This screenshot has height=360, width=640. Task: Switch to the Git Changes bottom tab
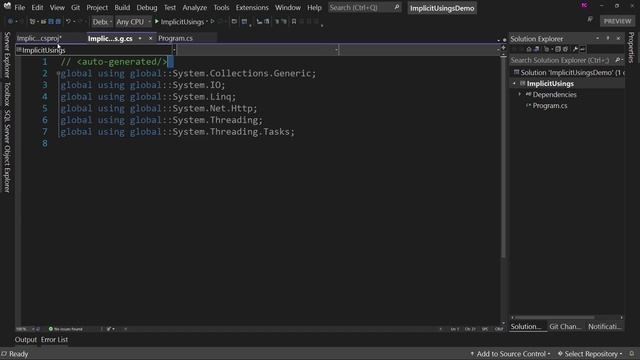pyautogui.click(x=565, y=327)
